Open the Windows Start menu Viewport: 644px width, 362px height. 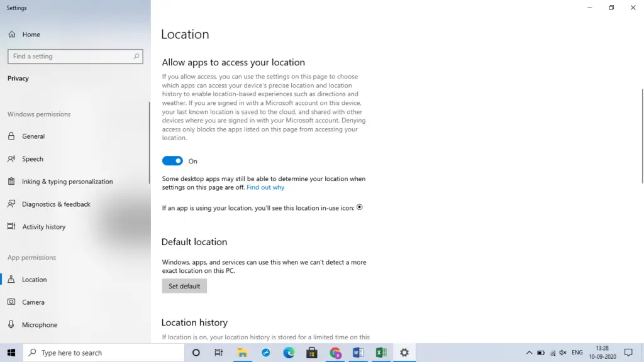11,353
